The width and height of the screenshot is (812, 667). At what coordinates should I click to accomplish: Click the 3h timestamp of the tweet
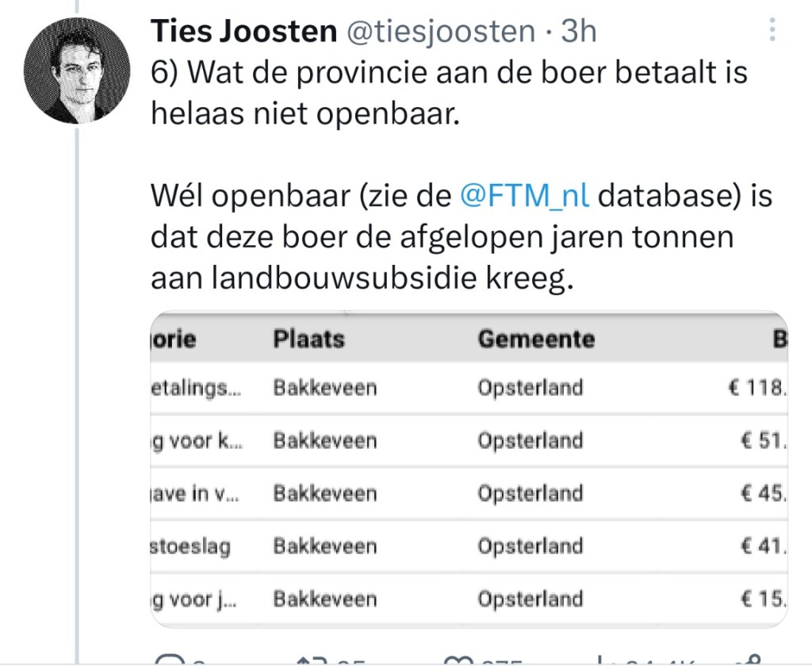point(578,32)
